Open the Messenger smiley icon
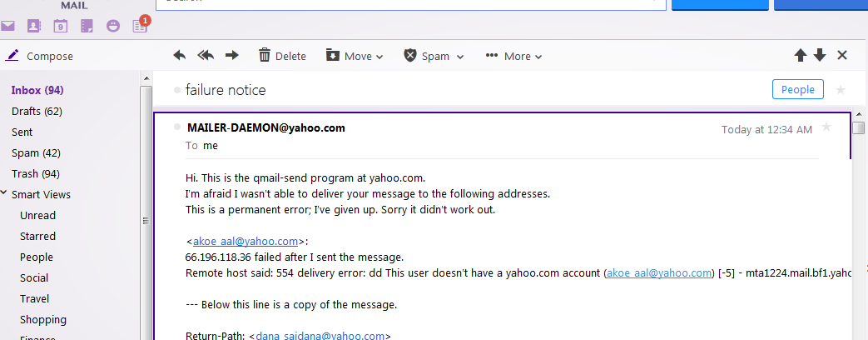Viewport: 868px width, 340px height. point(113,26)
